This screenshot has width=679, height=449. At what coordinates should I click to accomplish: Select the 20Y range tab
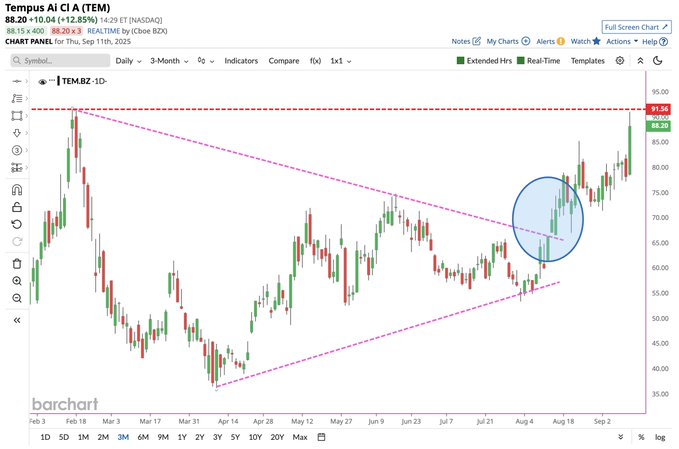pyautogui.click(x=277, y=437)
